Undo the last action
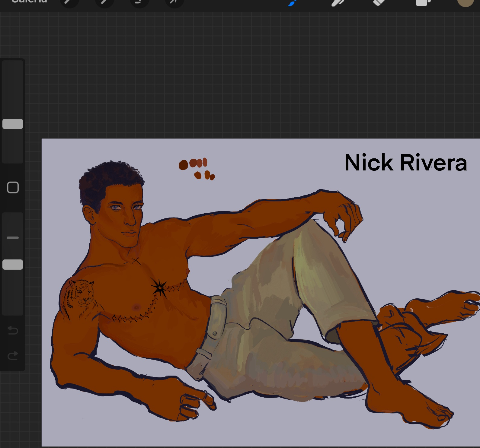Screen dimensions: 480x448 tap(13, 330)
